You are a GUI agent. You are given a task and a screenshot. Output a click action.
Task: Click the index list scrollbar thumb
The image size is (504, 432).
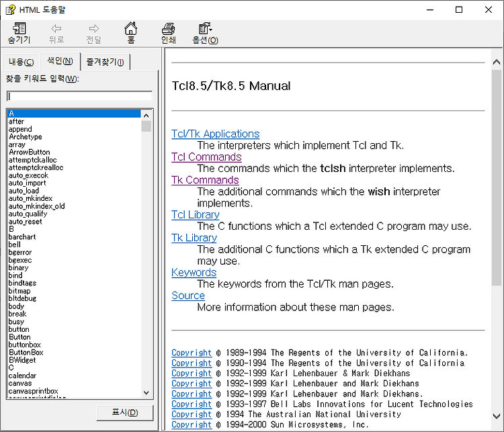tap(146, 126)
